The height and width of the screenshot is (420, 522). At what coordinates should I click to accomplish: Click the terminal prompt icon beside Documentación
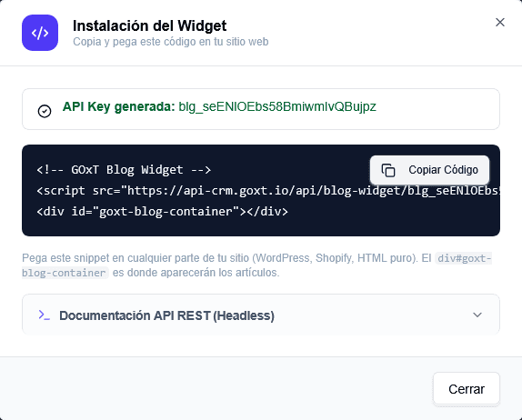(45, 315)
